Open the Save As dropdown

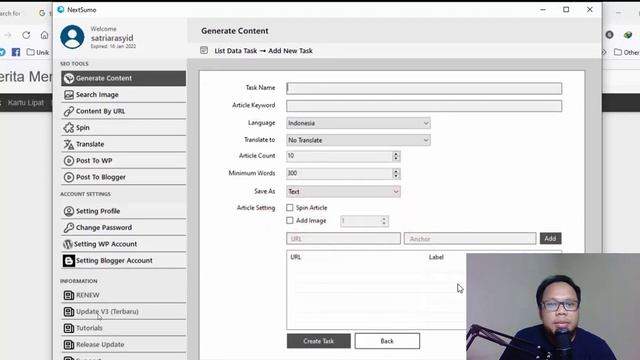(x=343, y=191)
